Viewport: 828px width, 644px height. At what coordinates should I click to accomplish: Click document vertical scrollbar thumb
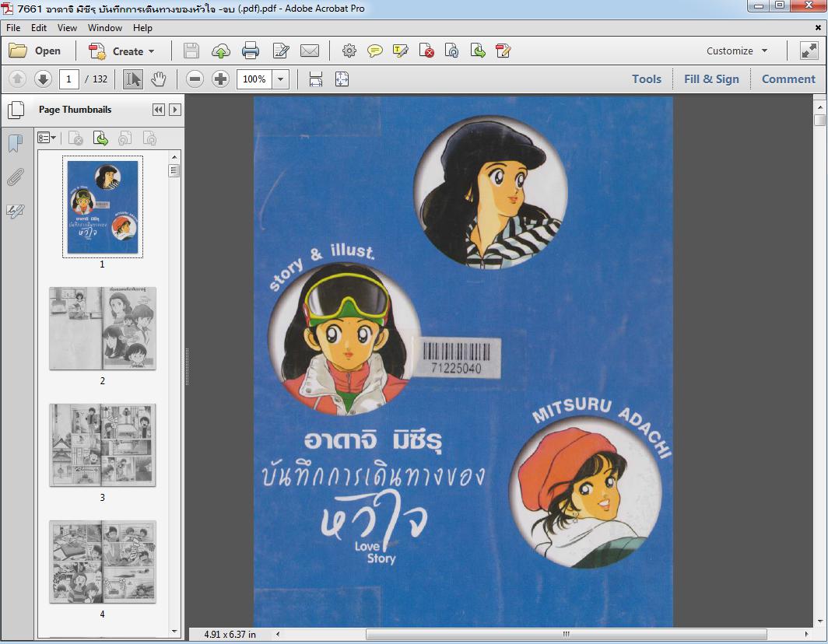coord(819,121)
